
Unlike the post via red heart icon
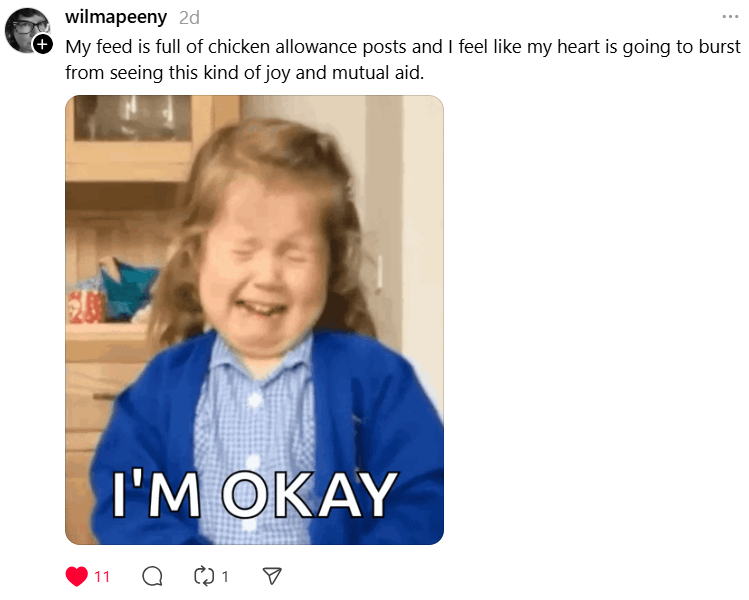(76, 576)
